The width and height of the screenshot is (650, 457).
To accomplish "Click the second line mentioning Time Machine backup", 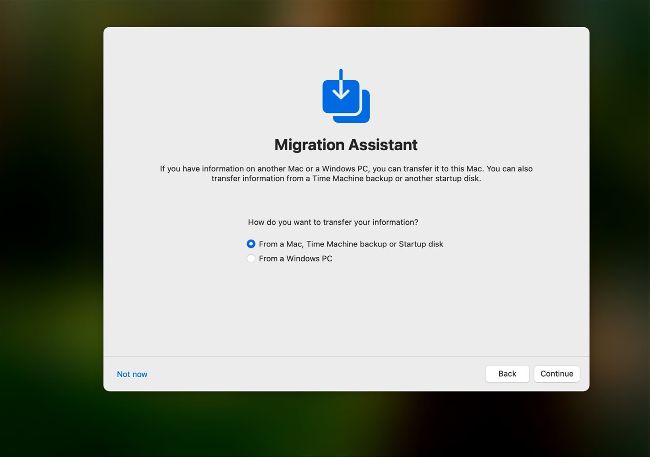I will [346, 178].
